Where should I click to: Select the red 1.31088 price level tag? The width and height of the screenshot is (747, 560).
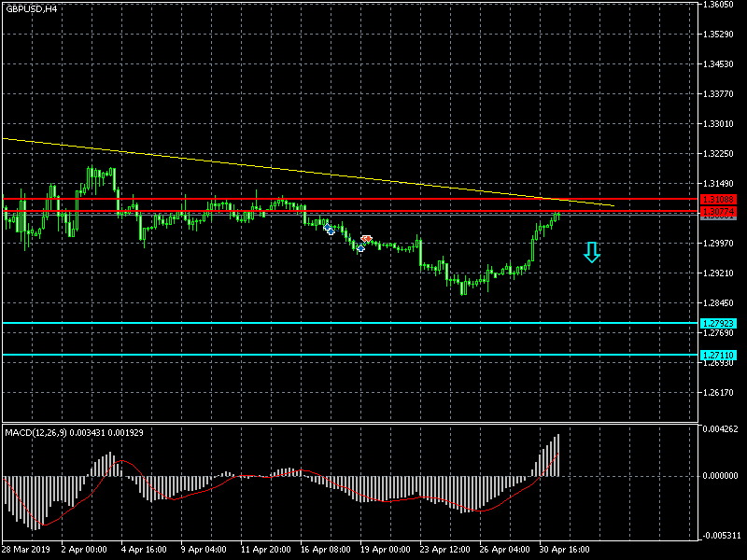[x=718, y=200]
